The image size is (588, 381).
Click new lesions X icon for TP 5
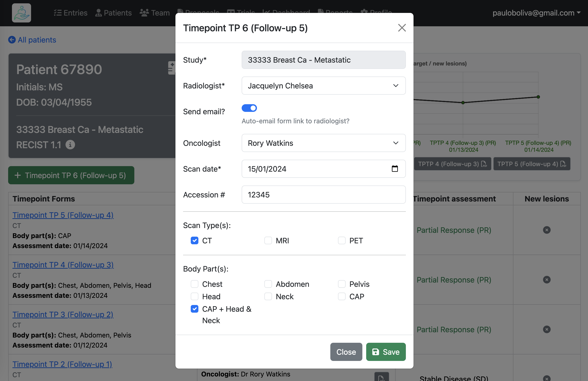click(x=546, y=230)
